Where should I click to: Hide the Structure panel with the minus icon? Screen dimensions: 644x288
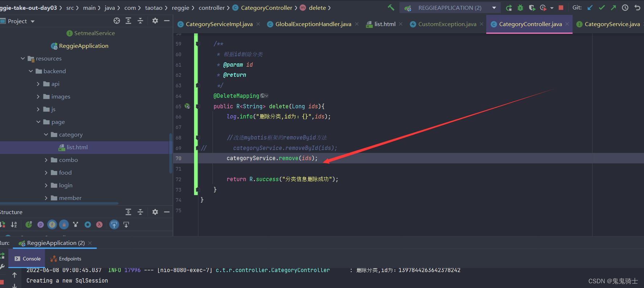[167, 212]
